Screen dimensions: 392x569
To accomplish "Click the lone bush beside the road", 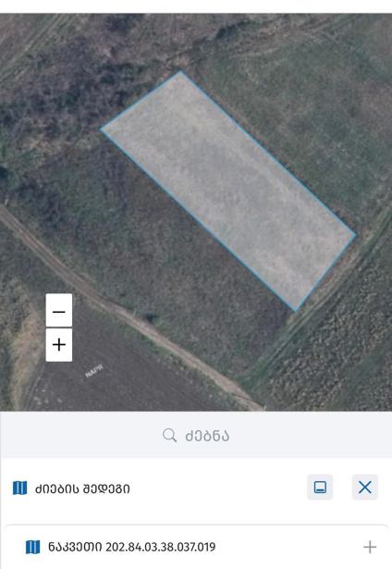I will tap(150, 318).
